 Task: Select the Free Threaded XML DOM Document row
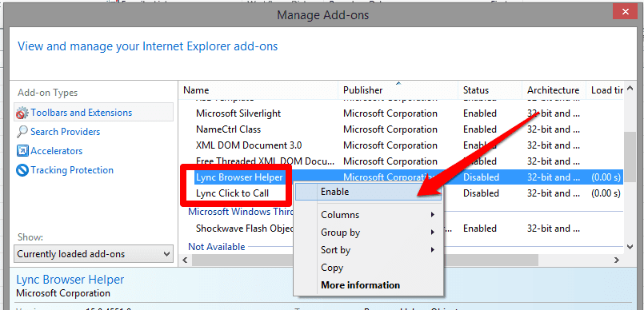pos(402,161)
